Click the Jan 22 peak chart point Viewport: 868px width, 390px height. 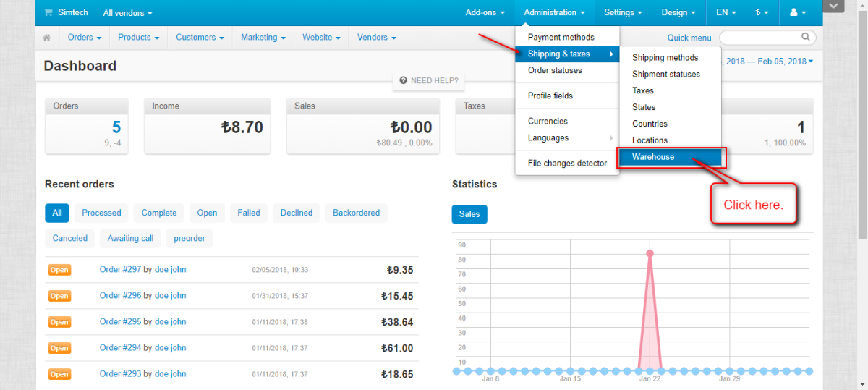pyautogui.click(x=650, y=253)
